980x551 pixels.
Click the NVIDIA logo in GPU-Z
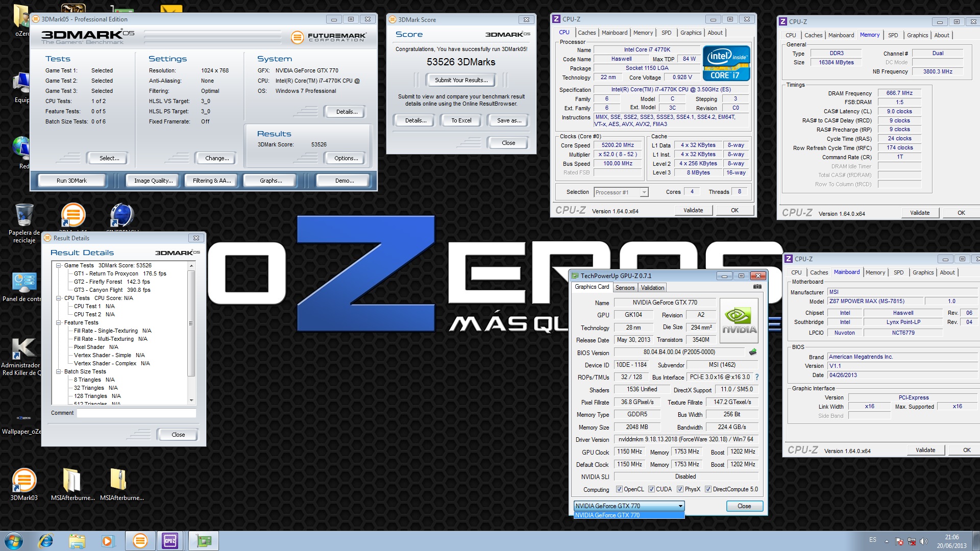point(739,320)
